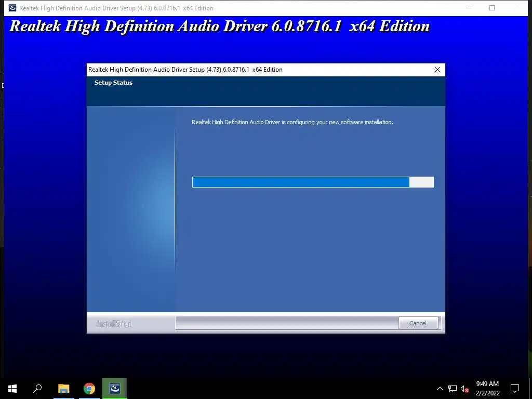Cancel the Realtek driver installation
Viewport: 532px width, 399px height.
[418, 323]
